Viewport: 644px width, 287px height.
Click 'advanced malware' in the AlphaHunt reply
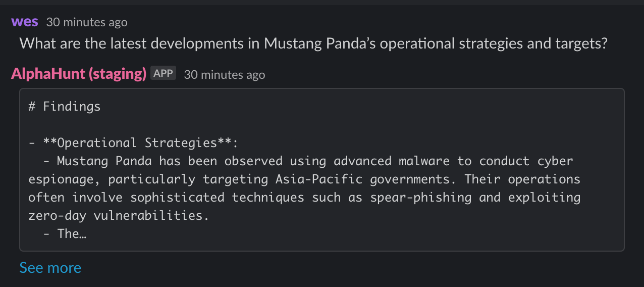click(x=391, y=161)
